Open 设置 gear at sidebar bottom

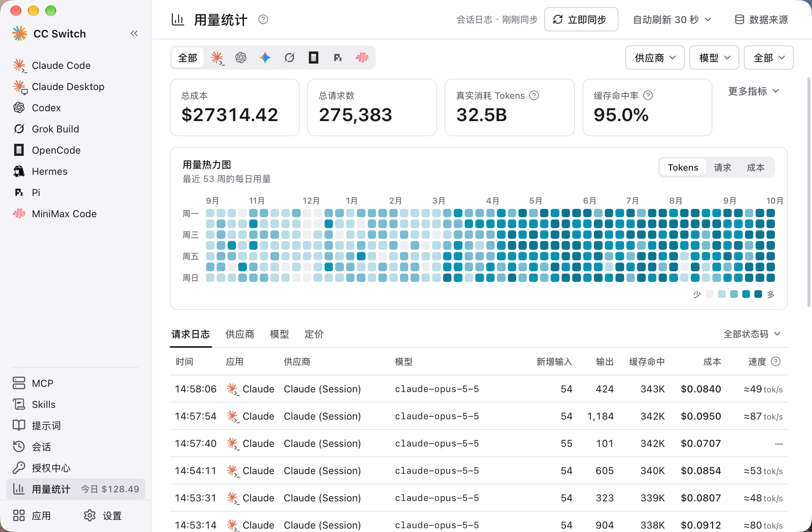[x=103, y=516]
